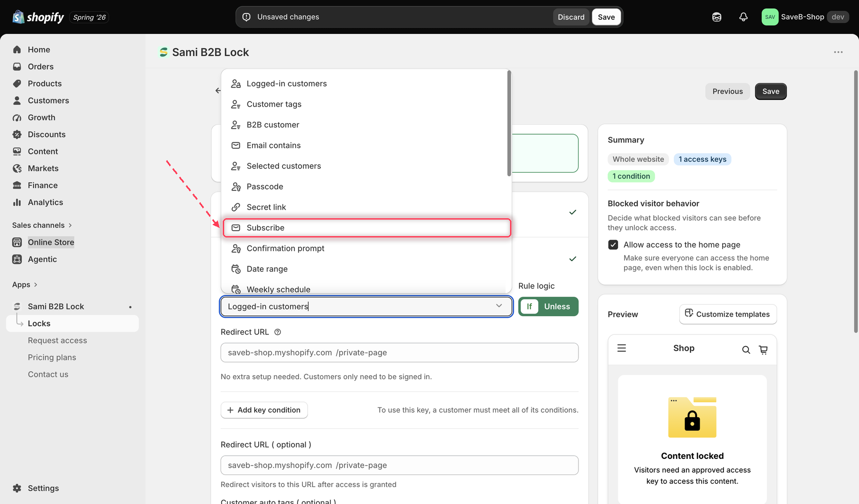The width and height of the screenshot is (859, 504).
Task: Select the Unless rule logic option
Action: 557,307
